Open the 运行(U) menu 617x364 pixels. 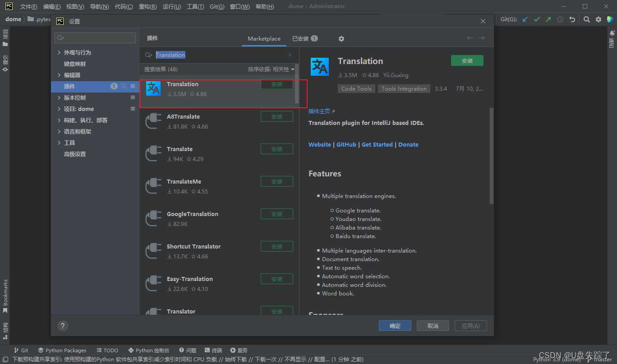[x=172, y=7]
